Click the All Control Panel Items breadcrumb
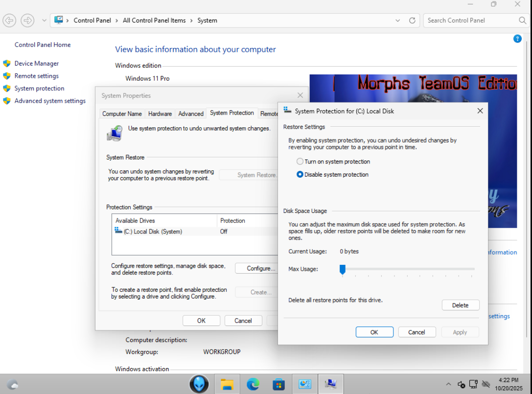The image size is (532, 394). tap(154, 21)
